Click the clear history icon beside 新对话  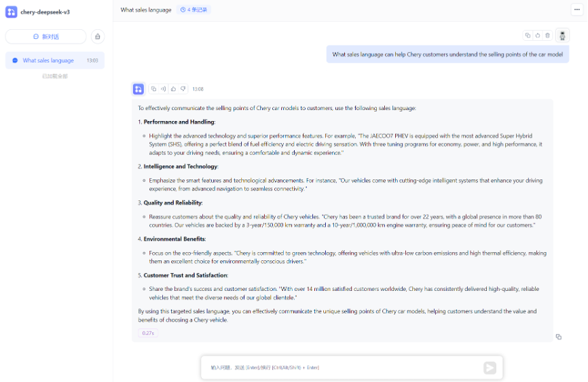(x=98, y=37)
